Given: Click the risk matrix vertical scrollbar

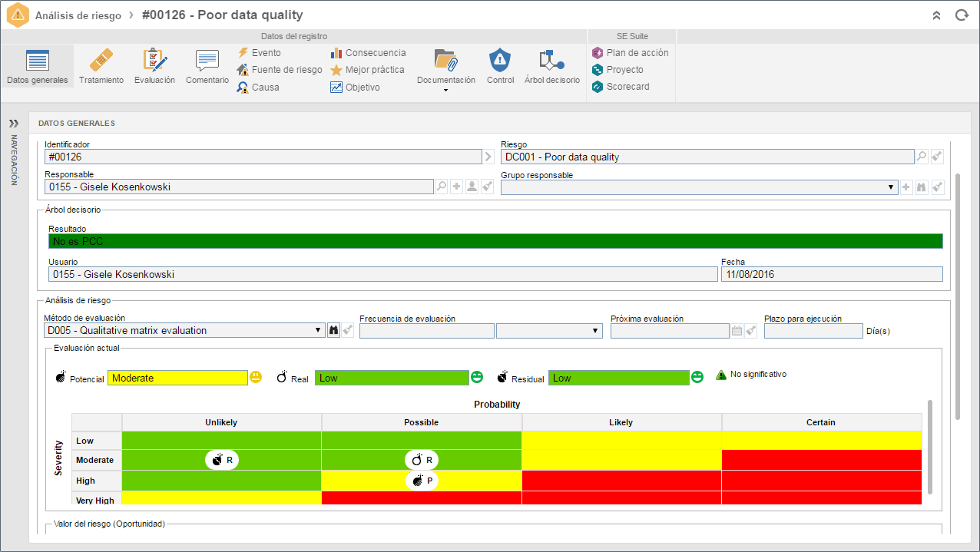Looking at the screenshot, I should [x=930, y=447].
